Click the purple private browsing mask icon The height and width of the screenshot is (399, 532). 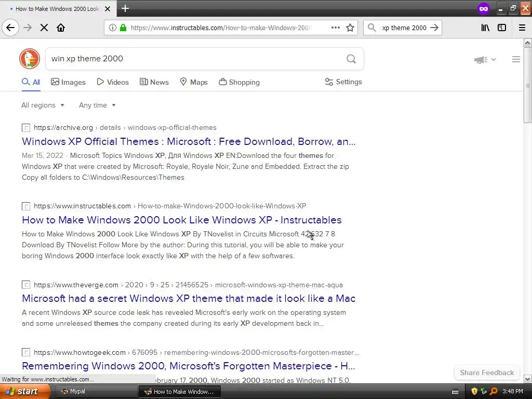(484, 8)
